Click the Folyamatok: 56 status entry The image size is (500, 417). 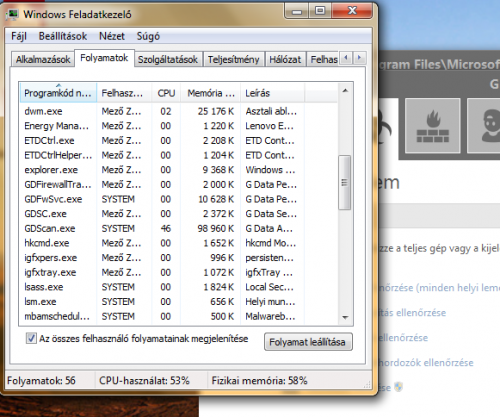(x=41, y=381)
